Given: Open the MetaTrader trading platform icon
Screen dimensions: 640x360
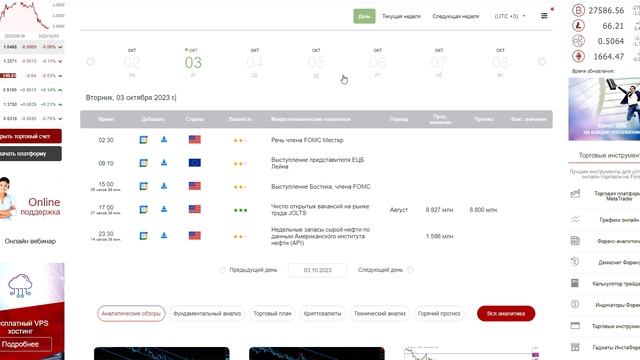Looking at the screenshot, I should pos(575,193).
